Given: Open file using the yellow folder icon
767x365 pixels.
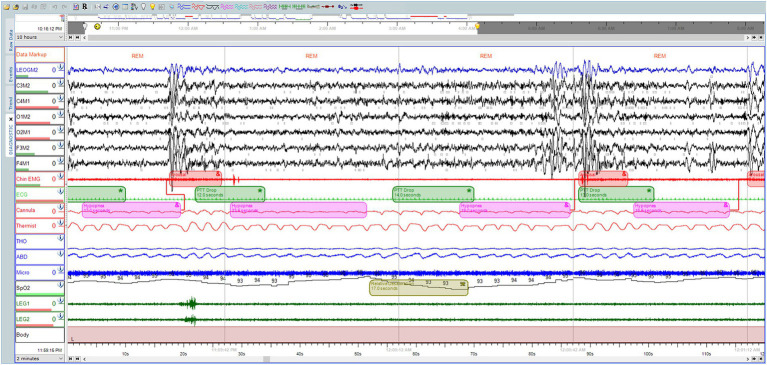Looking at the screenshot, I should pos(6,7).
